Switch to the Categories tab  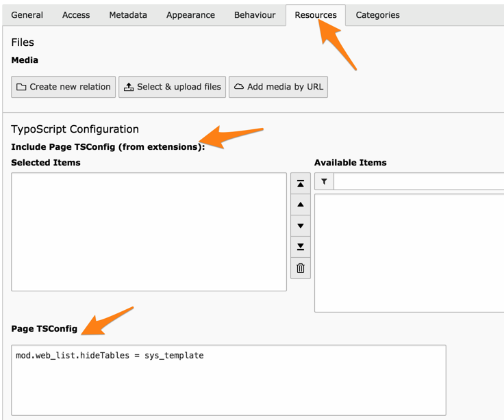[x=377, y=15]
